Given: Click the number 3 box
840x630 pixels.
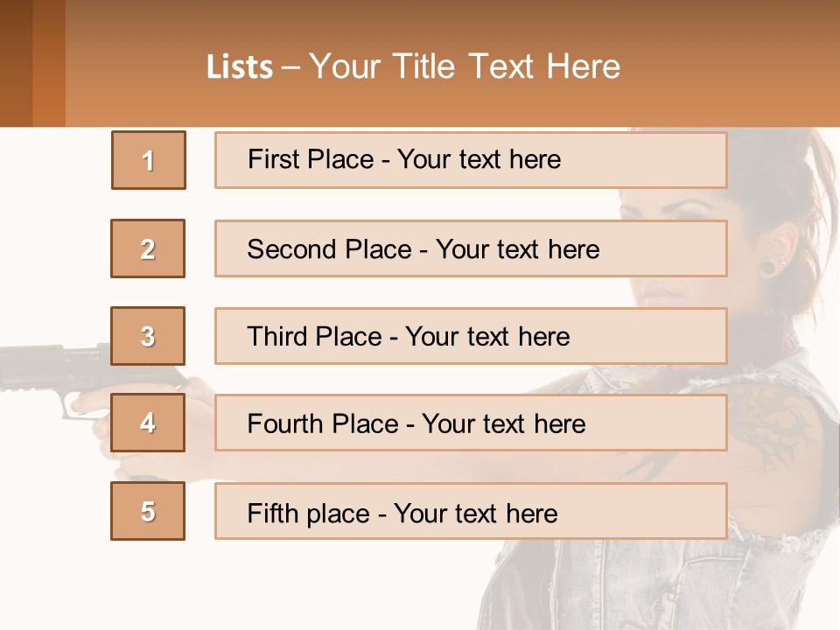Looking at the screenshot, I should point(148,336).
